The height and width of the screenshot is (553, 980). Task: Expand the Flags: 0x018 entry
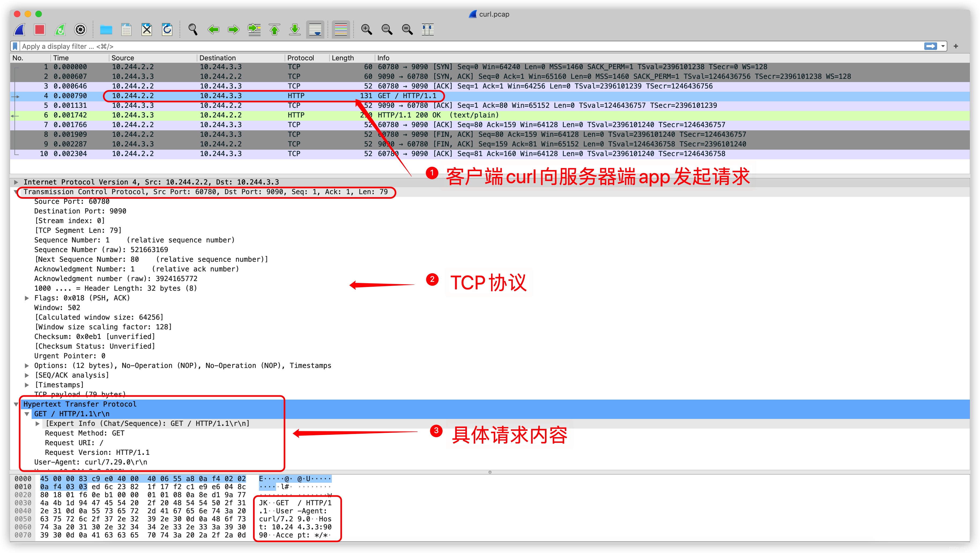coord(27,298)
